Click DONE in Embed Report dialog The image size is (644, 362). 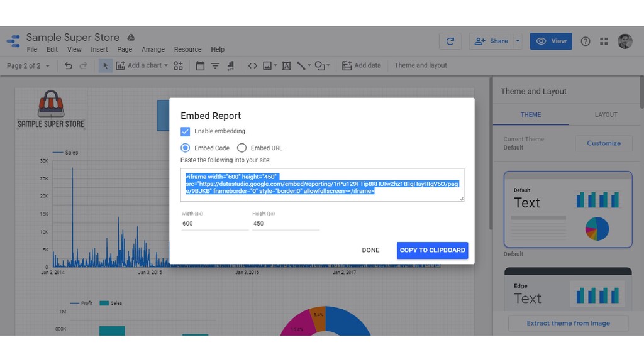370,250
